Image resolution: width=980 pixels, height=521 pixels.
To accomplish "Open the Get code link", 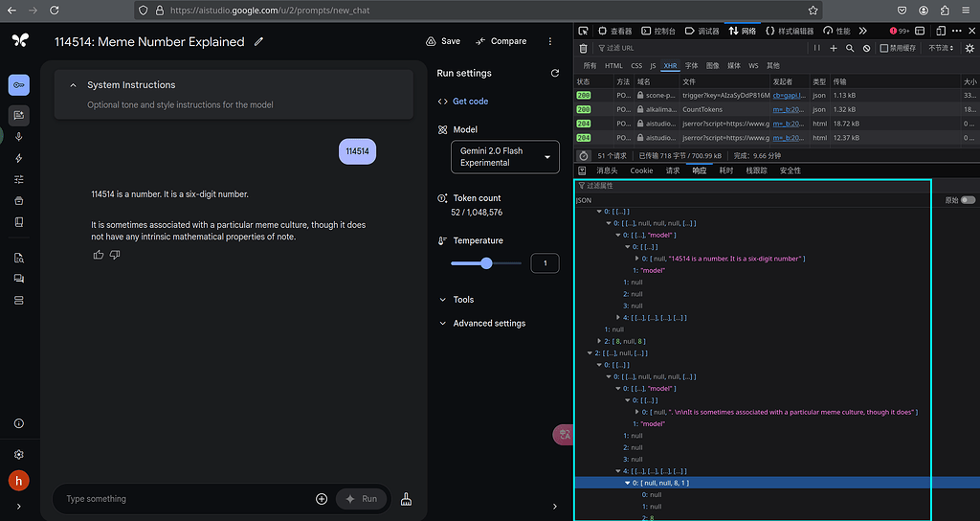I will [x=471, y=102].
